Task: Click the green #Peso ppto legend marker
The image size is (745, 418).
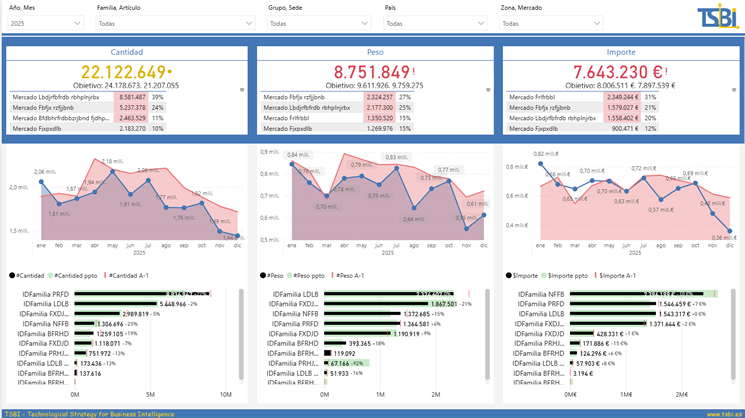Action: click(289, 276)
